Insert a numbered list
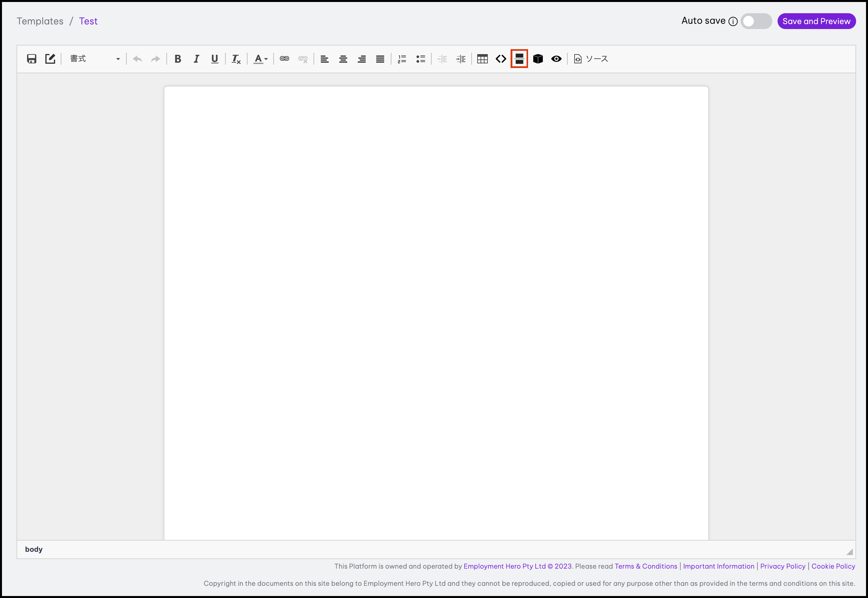This screenshot has width=868, height=598. [x=402, y=59]
